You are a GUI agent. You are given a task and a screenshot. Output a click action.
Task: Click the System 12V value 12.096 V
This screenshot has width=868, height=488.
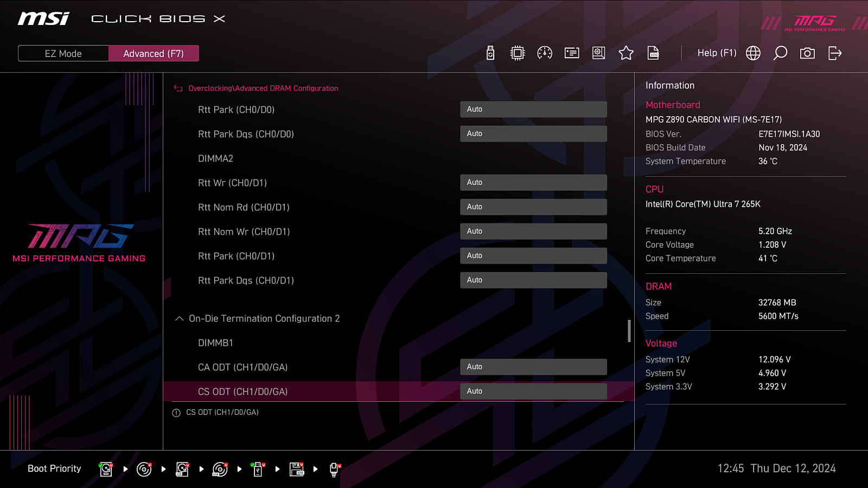pyautogui.click(x=775, y=359)
